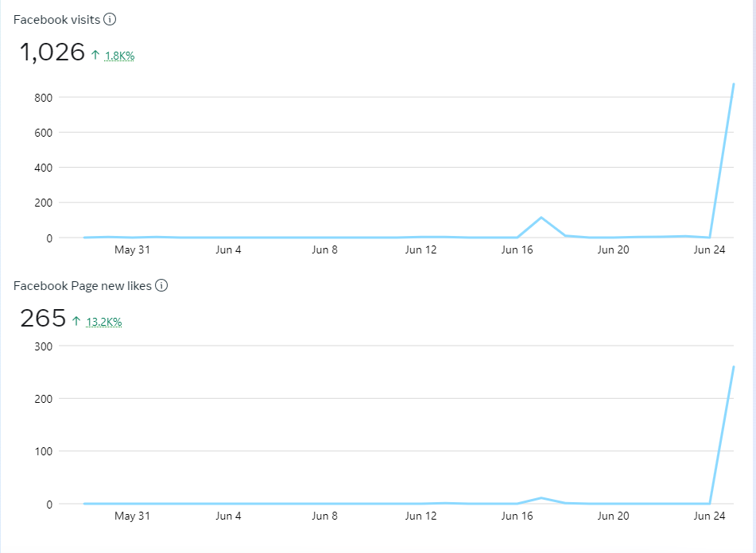
Task: Click the Jun 12 label under the new likes chart
Action: 421,516
